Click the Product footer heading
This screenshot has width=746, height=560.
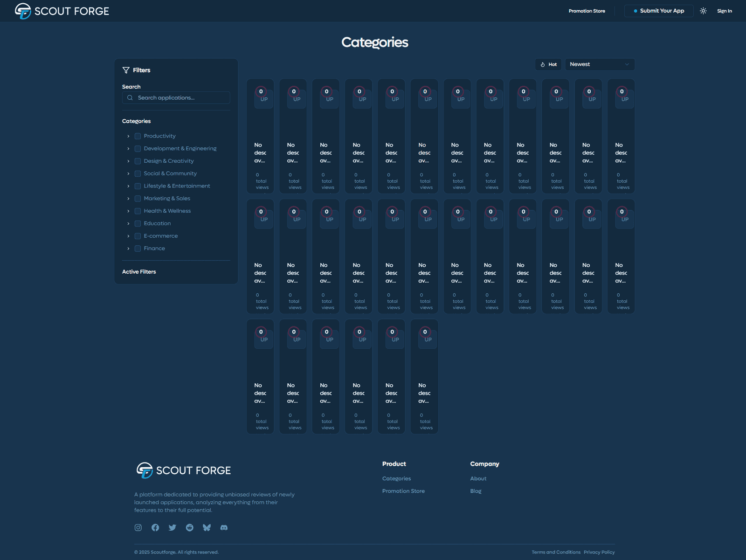pos(394,464)
